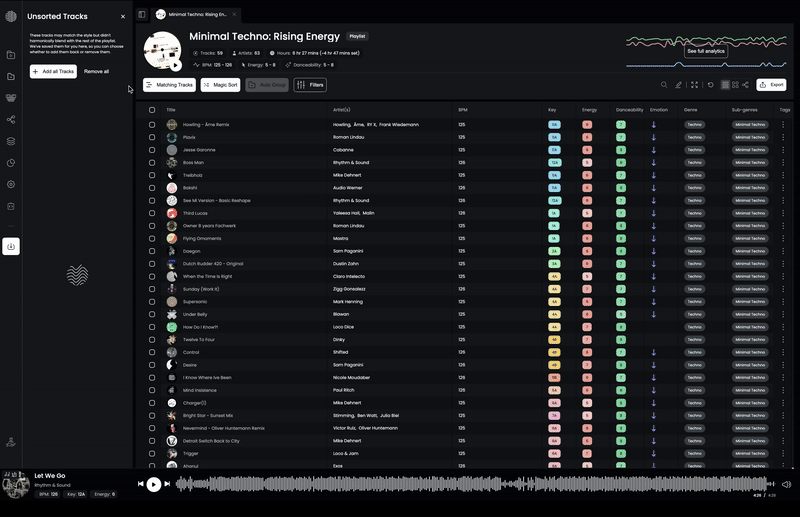
Task: Open the second folder icon in left sidebar
Action: tap(11, 77)
